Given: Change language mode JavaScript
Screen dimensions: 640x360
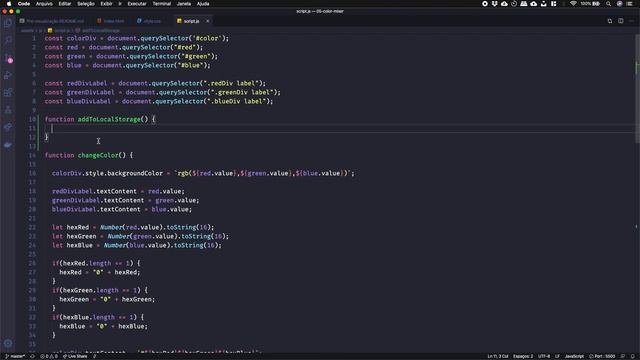Looking at the screenshot, I should click(x=574, y=356).
